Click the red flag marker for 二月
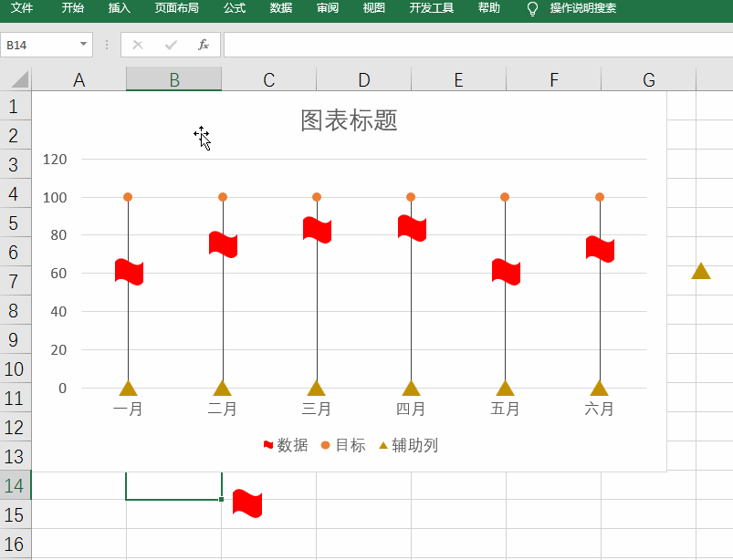Viewport: 733px width, 560px height. 223,244
